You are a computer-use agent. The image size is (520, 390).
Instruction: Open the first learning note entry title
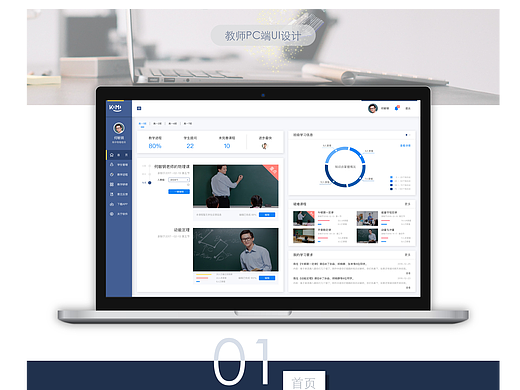(x=330, y=264)
